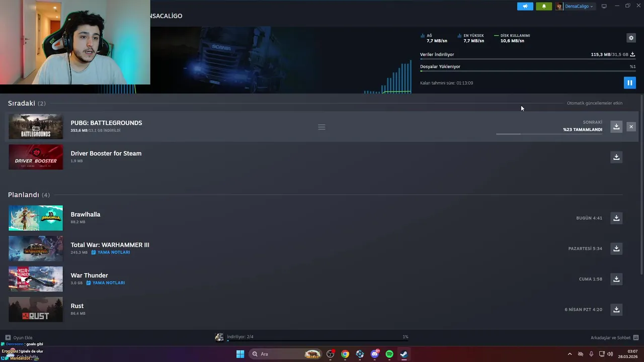
Task: Open Spotify from the taskbar
Action: (389, 354)
